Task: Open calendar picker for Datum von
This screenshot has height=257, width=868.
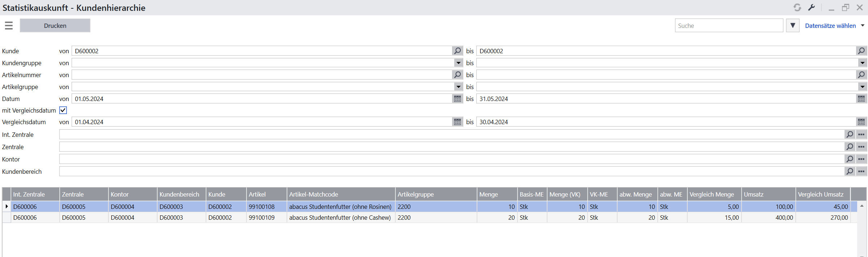Action: point(457,99)
